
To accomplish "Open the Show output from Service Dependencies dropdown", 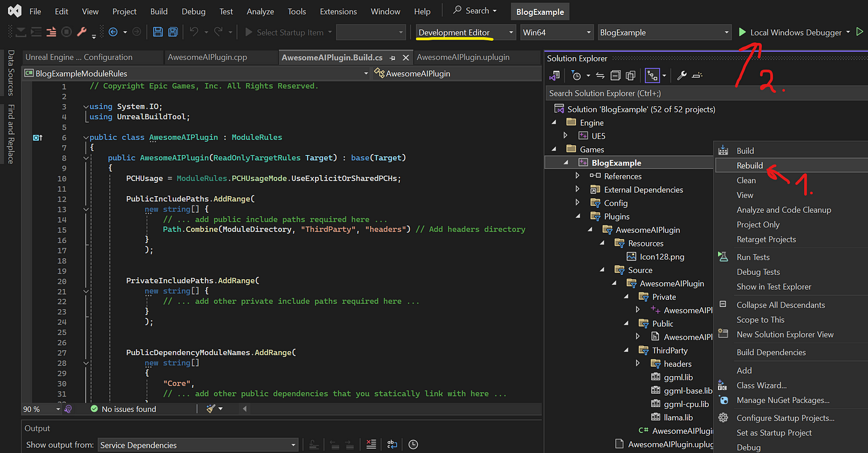I will click(x=198, y=445).
